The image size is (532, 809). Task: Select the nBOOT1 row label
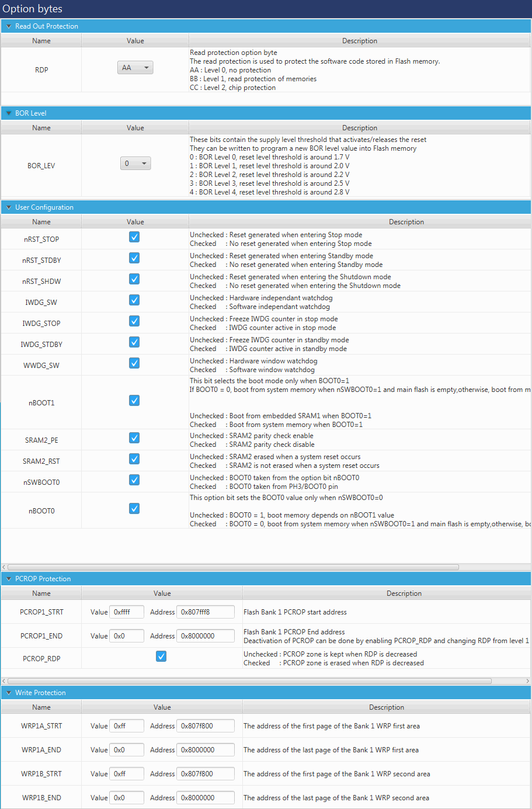coord(41,403)
